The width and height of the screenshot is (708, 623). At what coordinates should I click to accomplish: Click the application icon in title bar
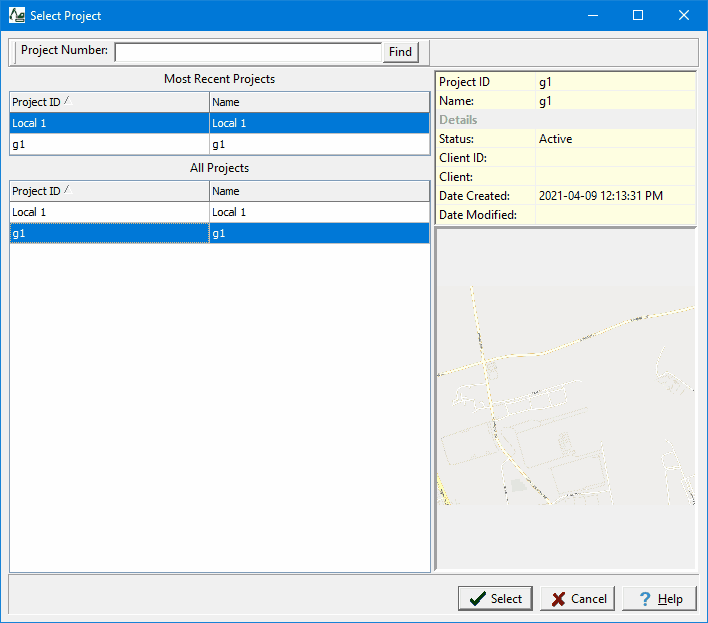17,16
